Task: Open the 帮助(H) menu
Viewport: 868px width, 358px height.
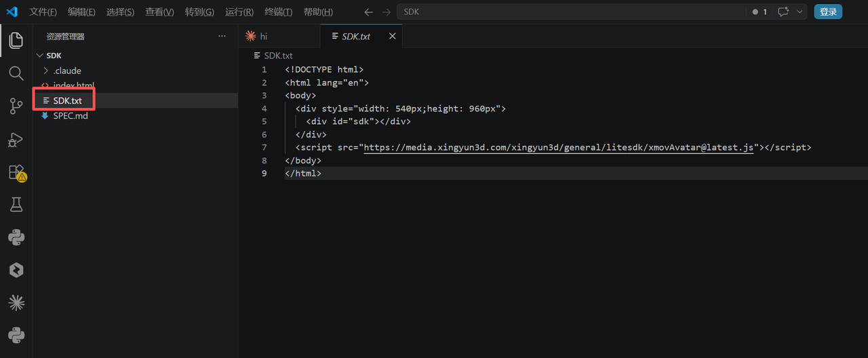Action: [x=318, y=12]
